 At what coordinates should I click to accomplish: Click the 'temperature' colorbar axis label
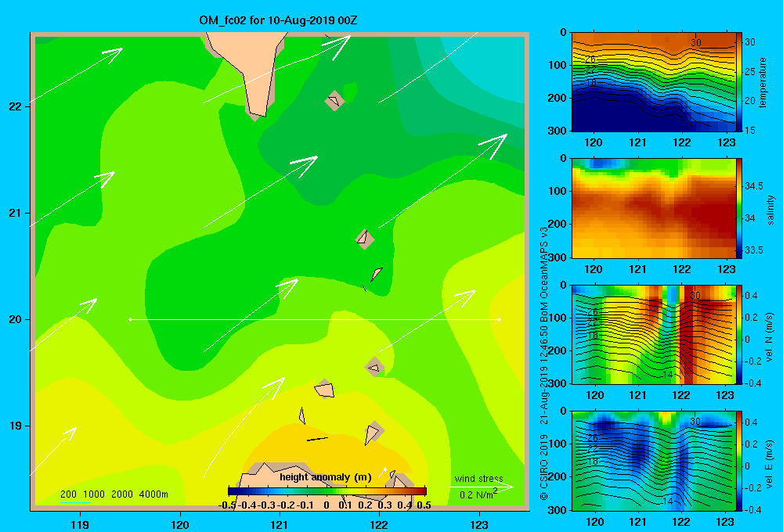click(x=763, y=82)
